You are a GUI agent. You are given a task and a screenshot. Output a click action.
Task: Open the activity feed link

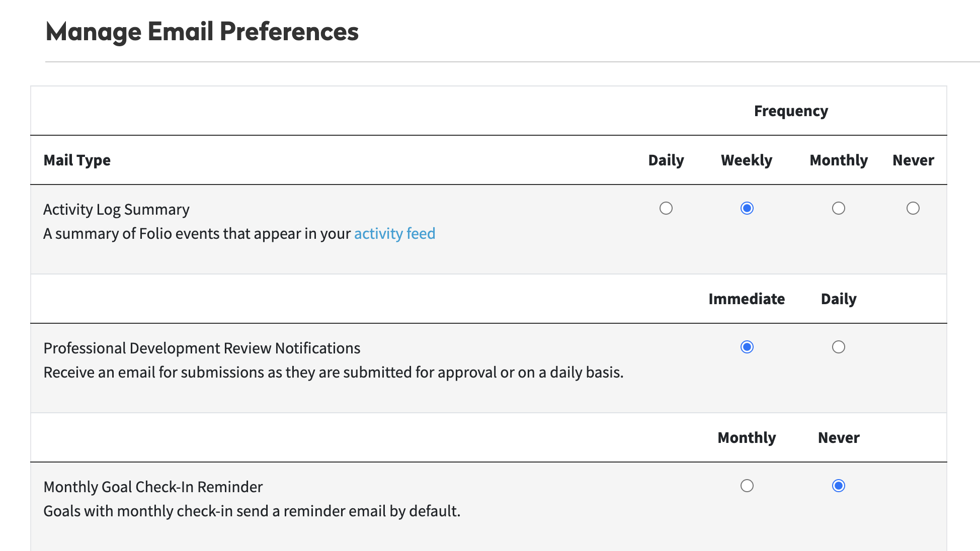tap(394, 234)
